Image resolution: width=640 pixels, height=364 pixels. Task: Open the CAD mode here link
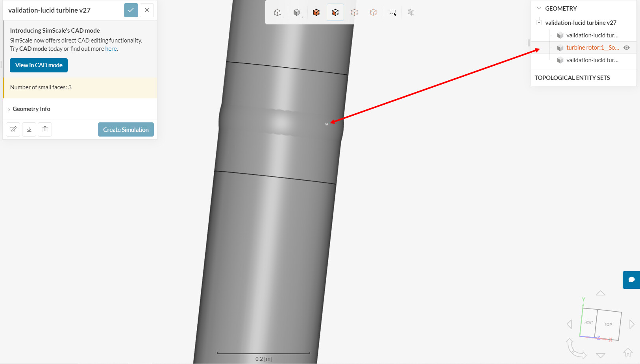point(111,48)
